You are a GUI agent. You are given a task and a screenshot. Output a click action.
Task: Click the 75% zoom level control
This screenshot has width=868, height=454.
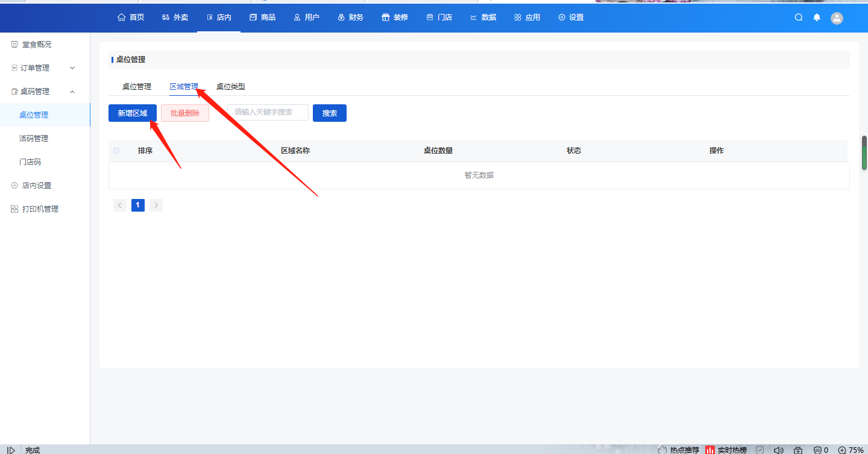pos(851,450)
